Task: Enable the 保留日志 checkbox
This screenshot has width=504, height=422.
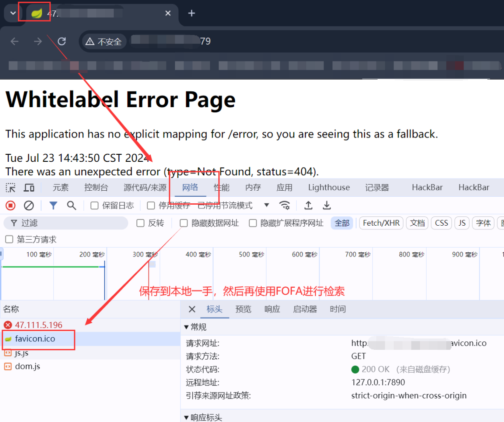Action: [94, 206]
